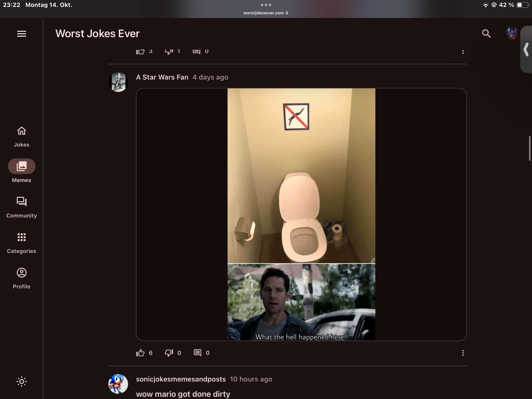Expand the slide-over side panel handle
Screen dimensions: 532x399
[x=526, y=50]
